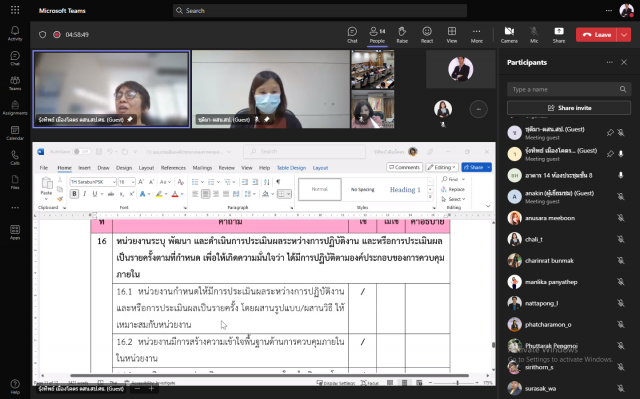Switch to the References ribbon tab
The width and height of the screenshot is (640, 399).
(x=173, y=168)
